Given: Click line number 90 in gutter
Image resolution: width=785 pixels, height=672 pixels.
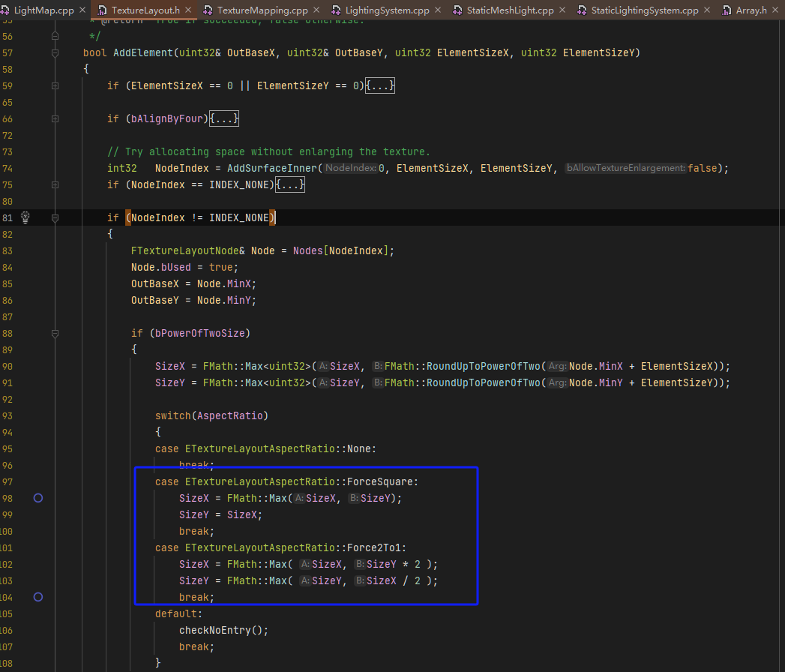Looking at the screenshot, I should tap(7, 367).
